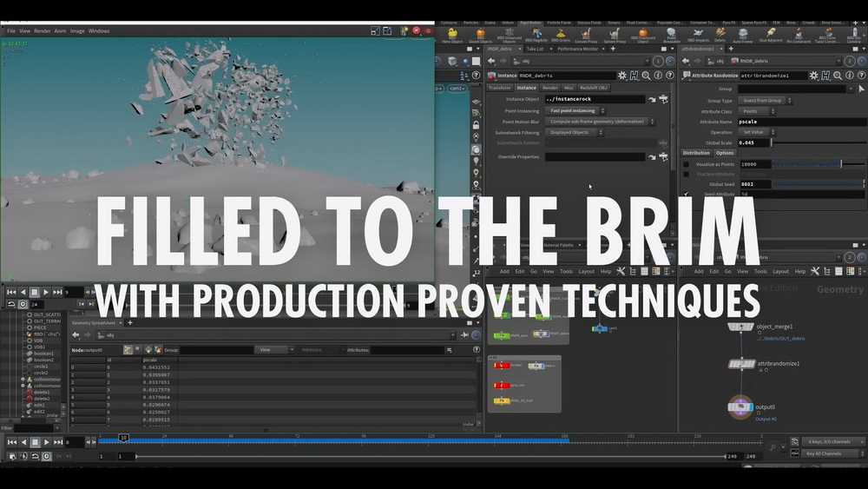Toggle Fraction Attribute checkbox
The height and width of the screenshot is (489, 868).
pos(687,174)
